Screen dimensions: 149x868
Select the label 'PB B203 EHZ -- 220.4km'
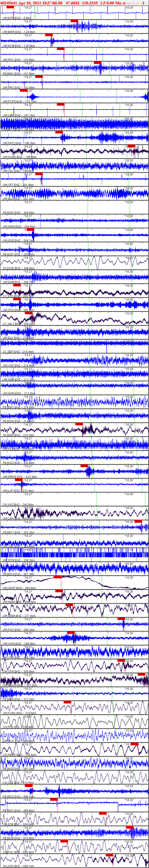[x=19, y=463]
